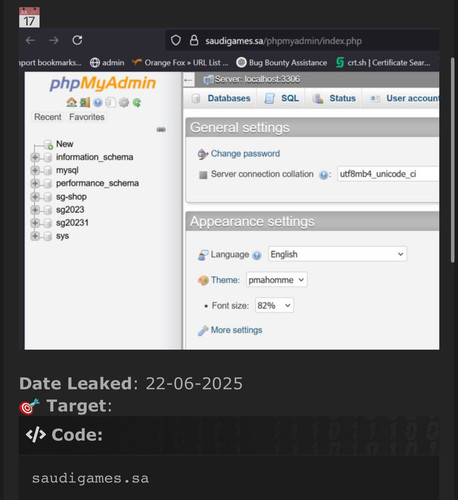Click the More settings link
The image size is (458, 500).
pyautogui.click(x=236, y=330)
